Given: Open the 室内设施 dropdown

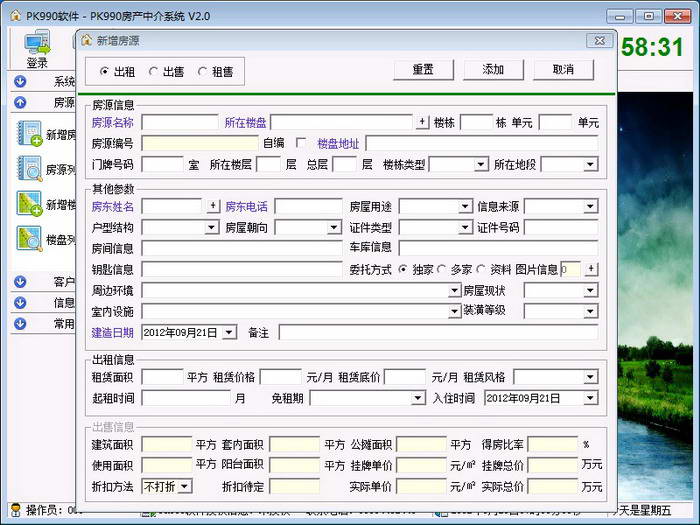Looking at the screenshot, I should 454,311.
